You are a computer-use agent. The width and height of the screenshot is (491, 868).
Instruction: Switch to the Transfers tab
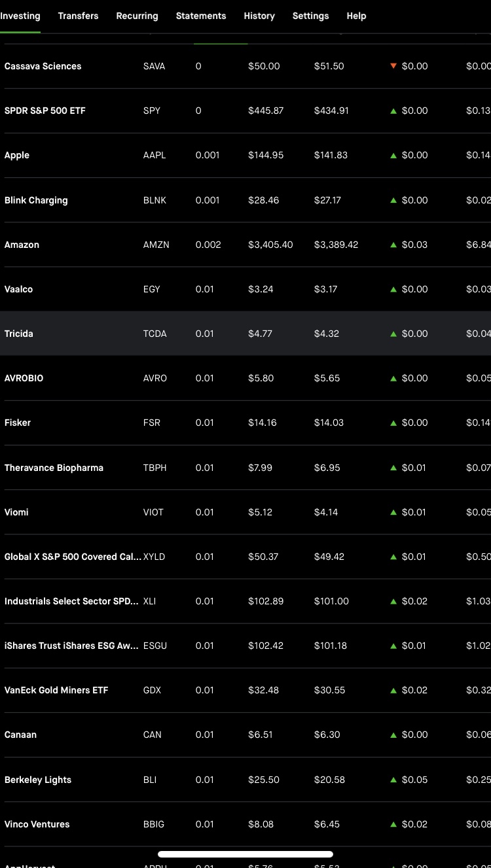(x=78, y=16)
